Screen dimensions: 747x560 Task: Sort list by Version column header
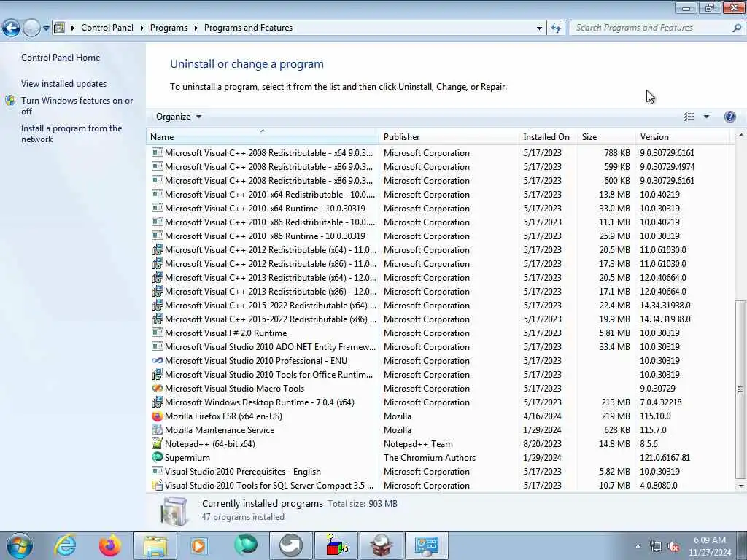tap(682, 136)
